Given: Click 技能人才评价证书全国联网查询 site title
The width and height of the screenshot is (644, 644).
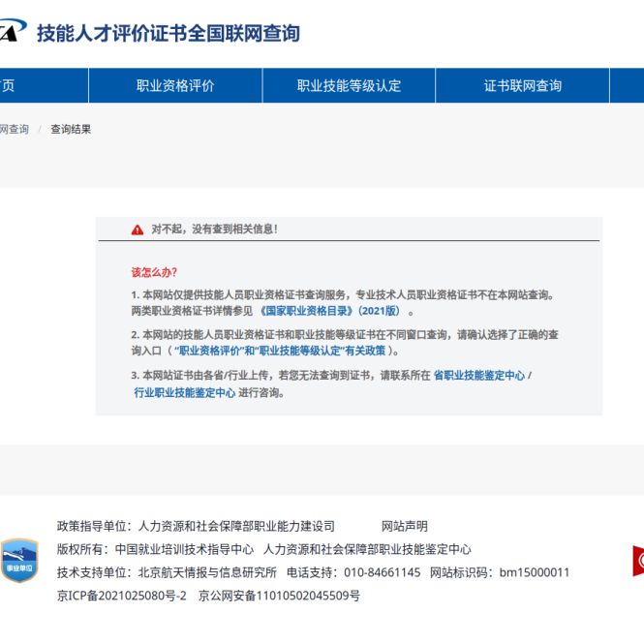Looking at the screenshot, I should [169, 33].
